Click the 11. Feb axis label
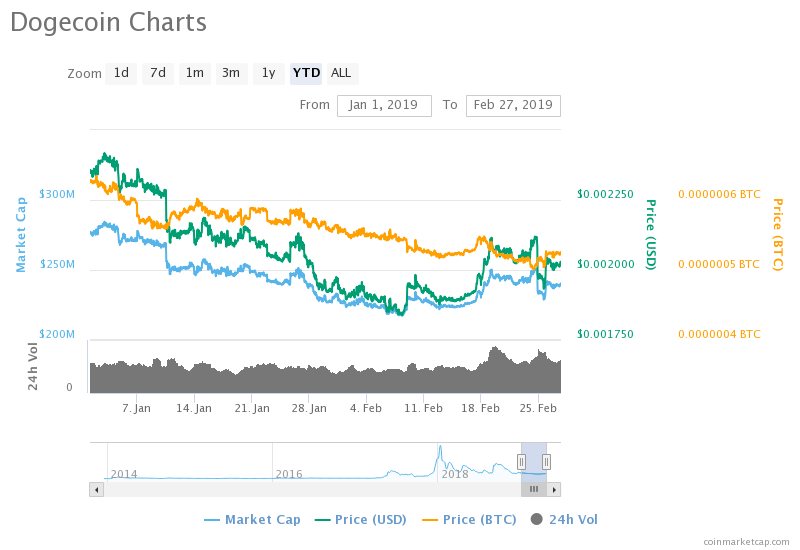Image resolution: width=800 pixels, height=550 pixels. [423, 409]
